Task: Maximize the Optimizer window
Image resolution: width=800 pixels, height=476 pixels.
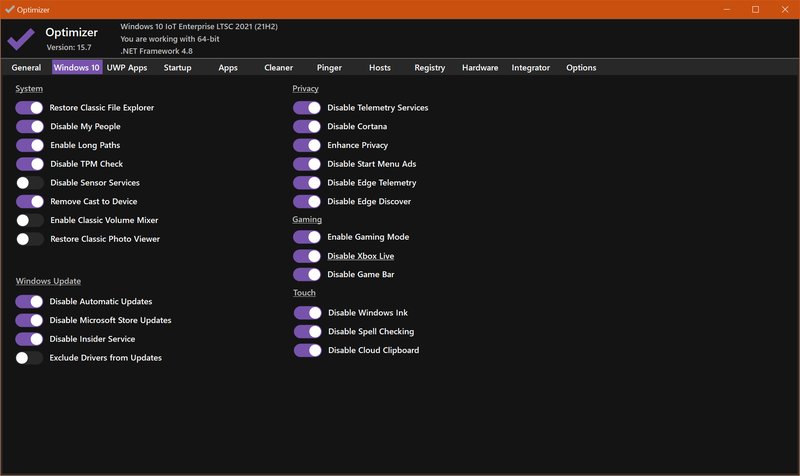Action: click(x=755, y=9)
